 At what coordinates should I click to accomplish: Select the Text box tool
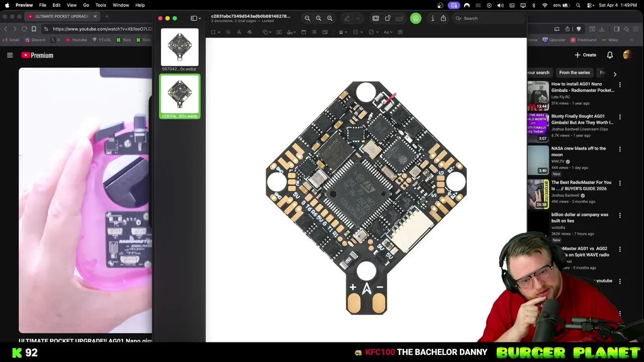(x=280, y=32)
